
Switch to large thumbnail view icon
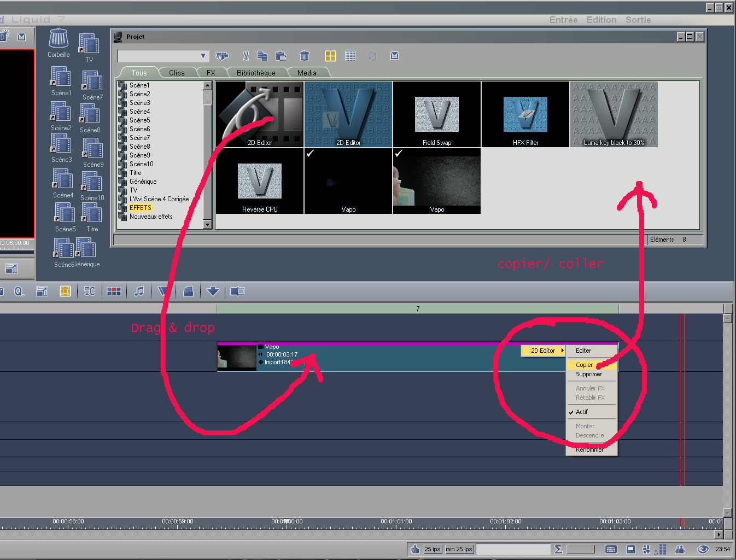pos(330,56)
